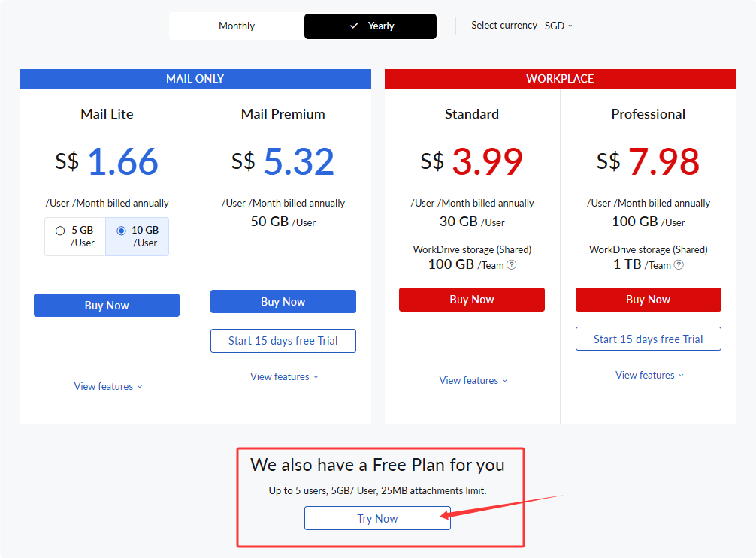756x558 pixels.
Task: Expand View features under Standard plan
Action: 473,381
